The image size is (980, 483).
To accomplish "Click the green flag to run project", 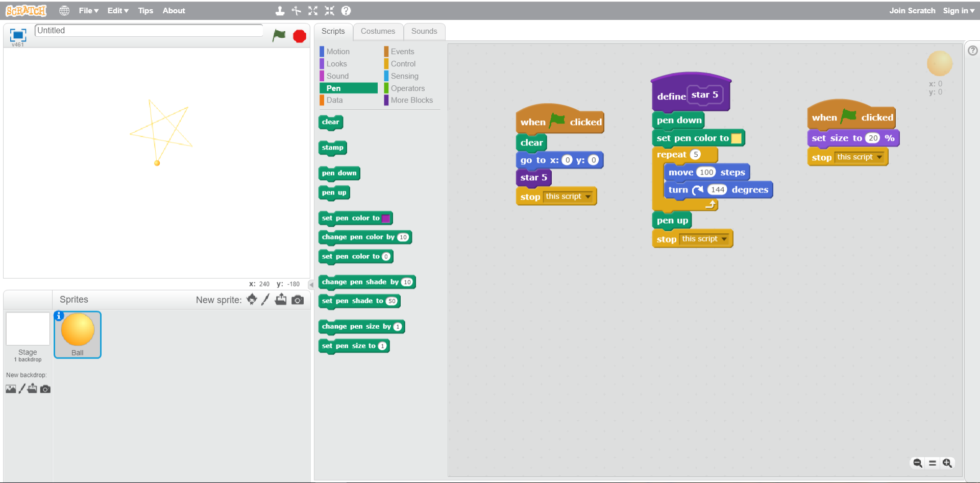I will (279, 35).
